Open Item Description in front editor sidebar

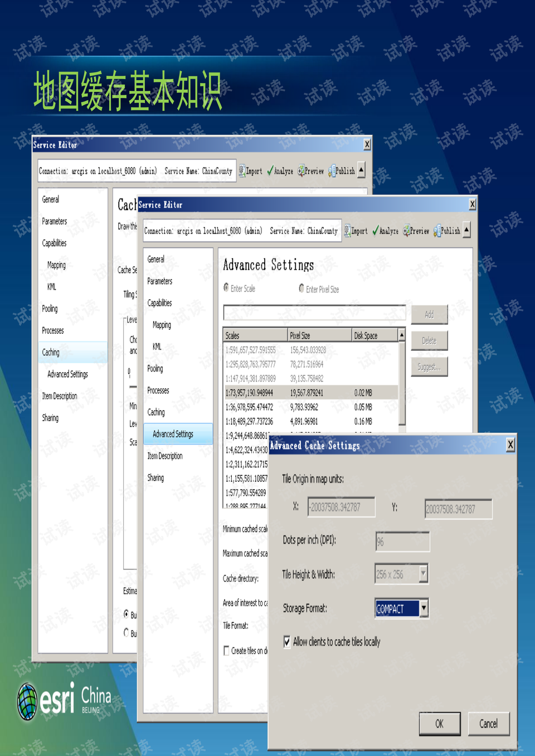tap(165, 456)
